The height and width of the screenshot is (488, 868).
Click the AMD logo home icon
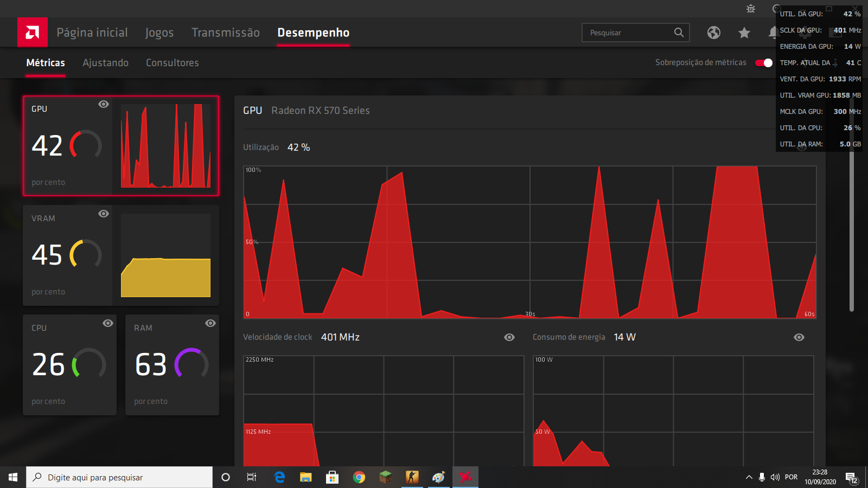click(33, 32)
